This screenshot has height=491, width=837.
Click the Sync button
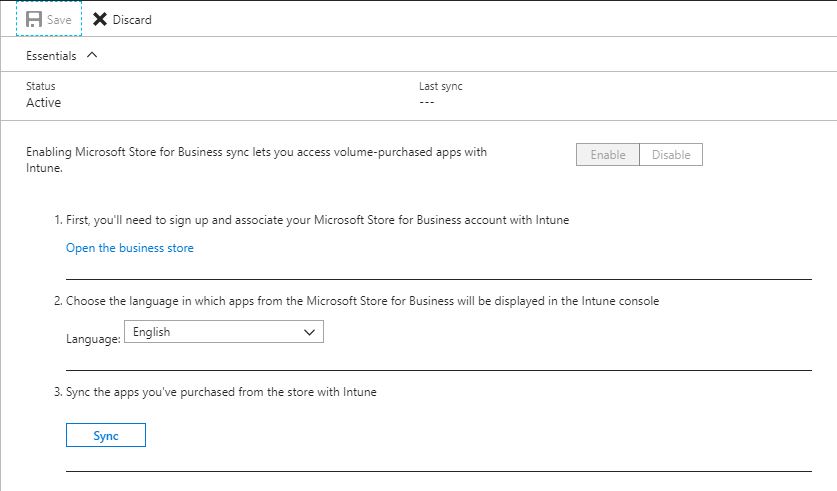coord(106,435)
